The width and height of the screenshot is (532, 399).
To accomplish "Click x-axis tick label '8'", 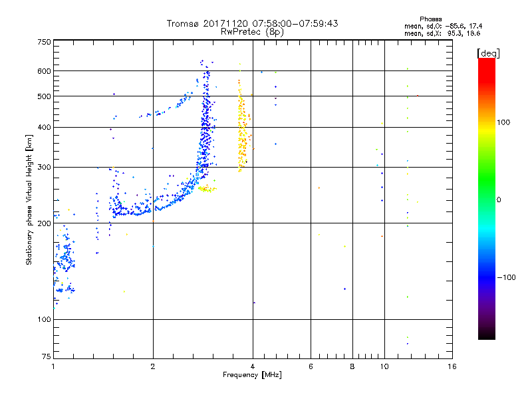I will point(352,366).
